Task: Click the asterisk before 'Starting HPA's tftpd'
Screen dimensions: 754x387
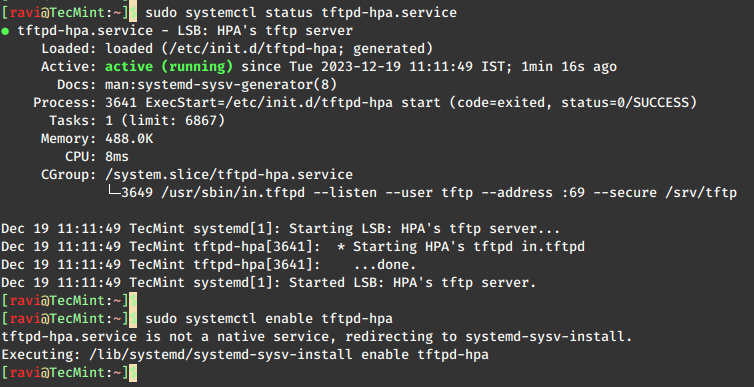Action: (340, 247)
